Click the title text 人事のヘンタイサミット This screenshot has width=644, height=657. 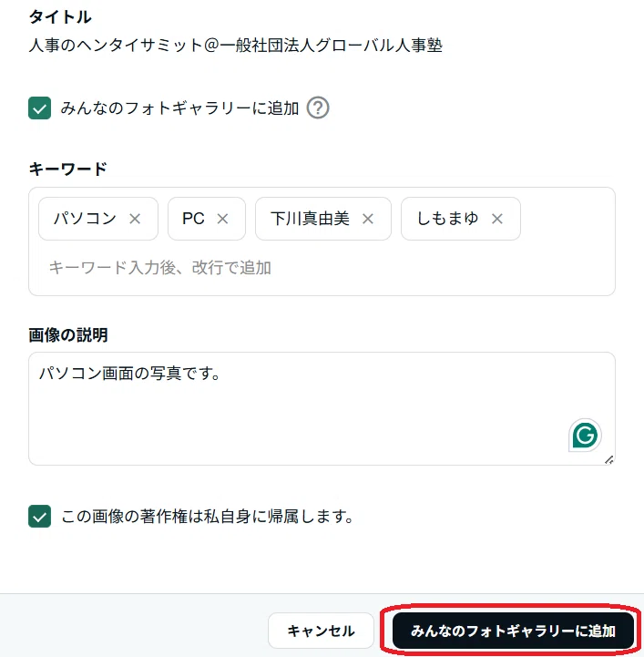point(116,45)
